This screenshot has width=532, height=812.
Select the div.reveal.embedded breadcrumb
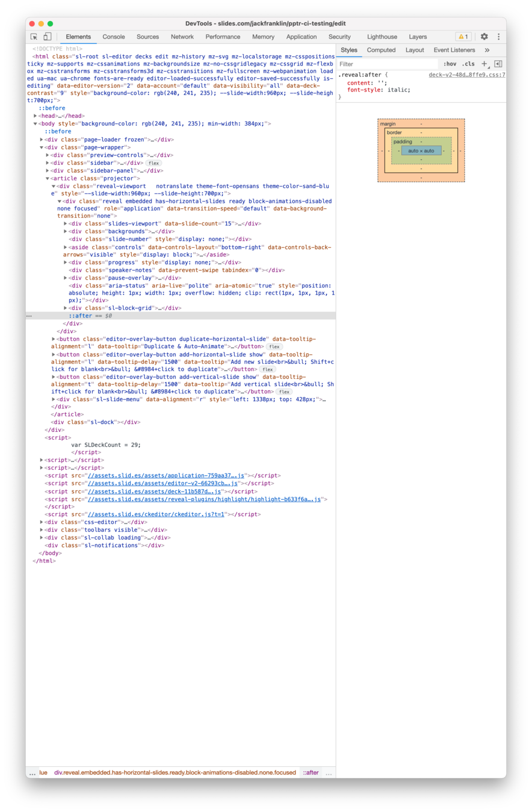point(175,773)
